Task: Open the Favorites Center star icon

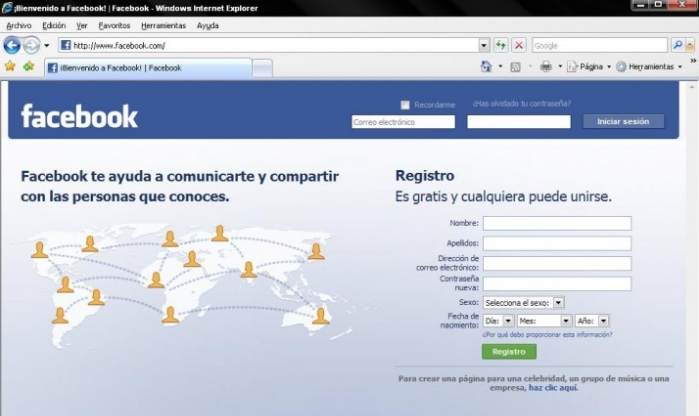Action: point(10,66)
